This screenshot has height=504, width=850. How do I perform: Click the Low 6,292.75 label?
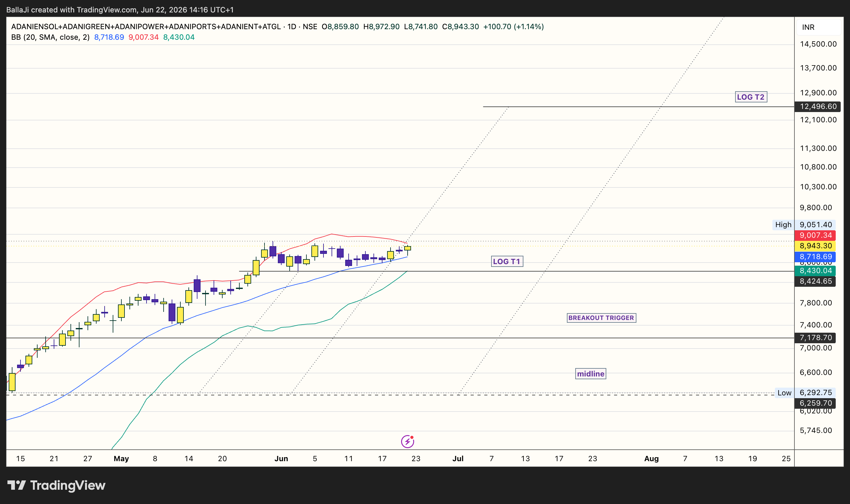click(805, 393)
